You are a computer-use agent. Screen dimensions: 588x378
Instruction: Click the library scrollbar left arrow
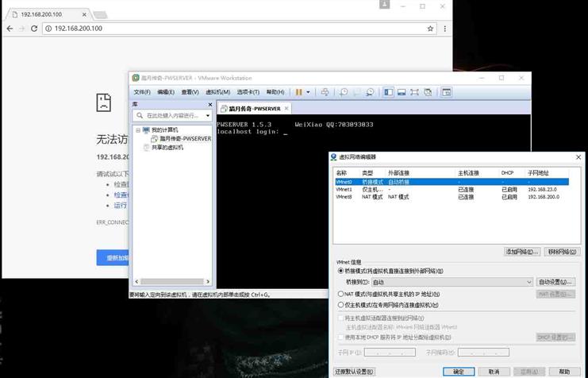pos(136,282)
